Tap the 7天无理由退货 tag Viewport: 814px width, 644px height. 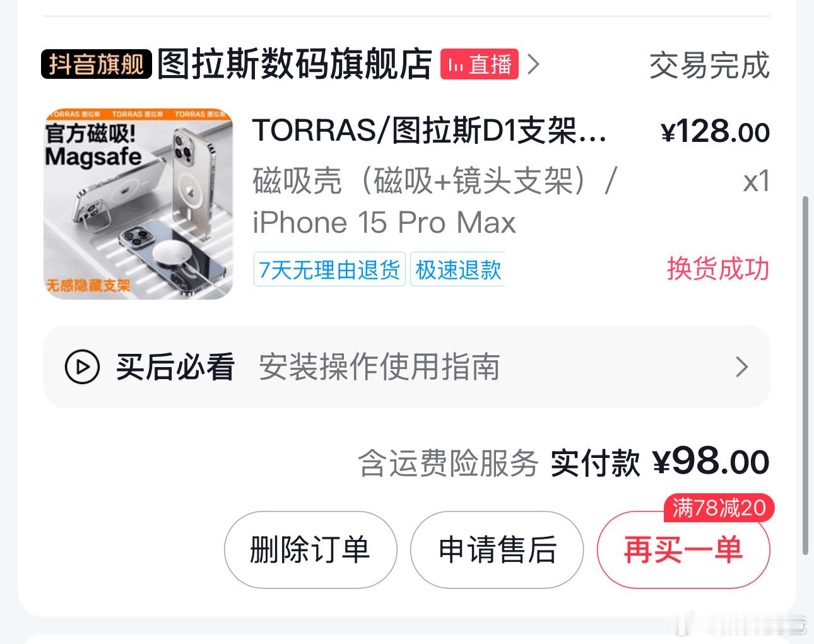pyautogui.click(x=329, y=270)
